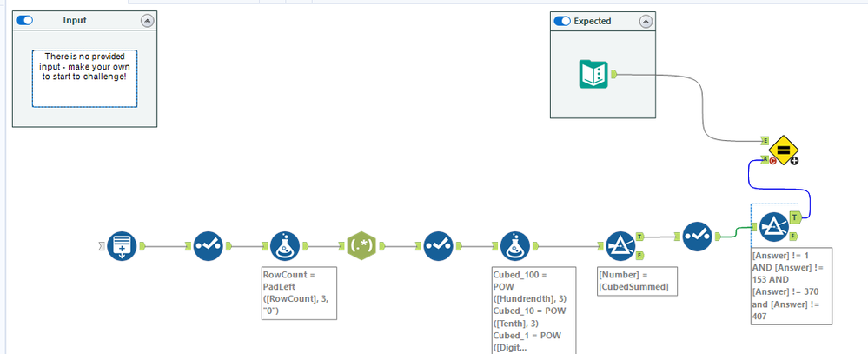Click output anchor of RowCount Formula tool
Image resolution: width=868 pixels, height=354 pixels.
pyautogui.click(x=306, y=246)
